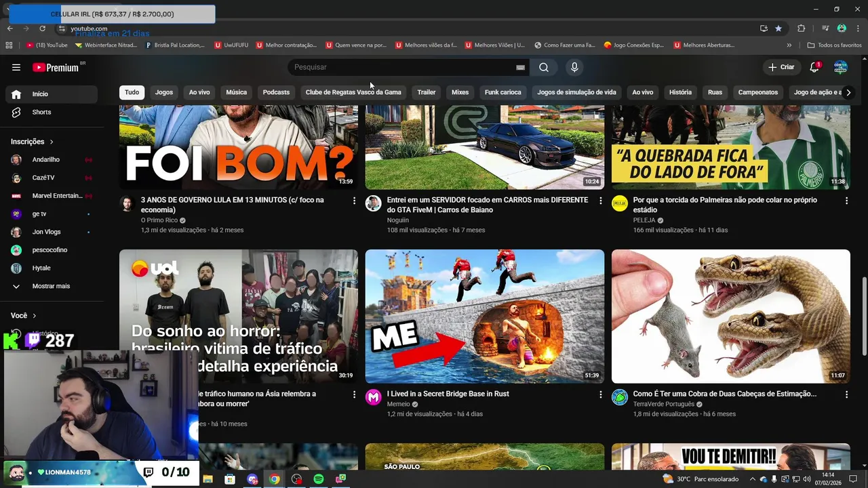Select Clube de Regatas Vasco da Gama chip
Screen dimensions: 868x488
point(353,92)
